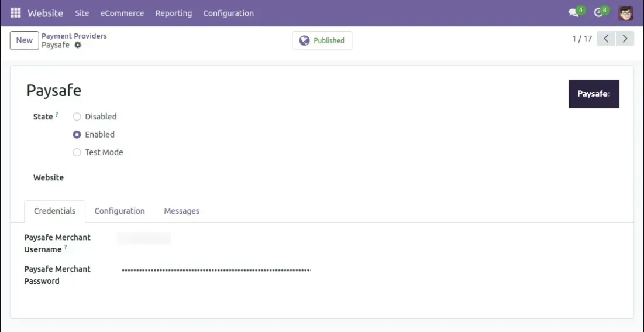Click the Paysafe Merchant Username field
Image resolution: width=644 pixels, height=332 pixels.
point(144,238)
